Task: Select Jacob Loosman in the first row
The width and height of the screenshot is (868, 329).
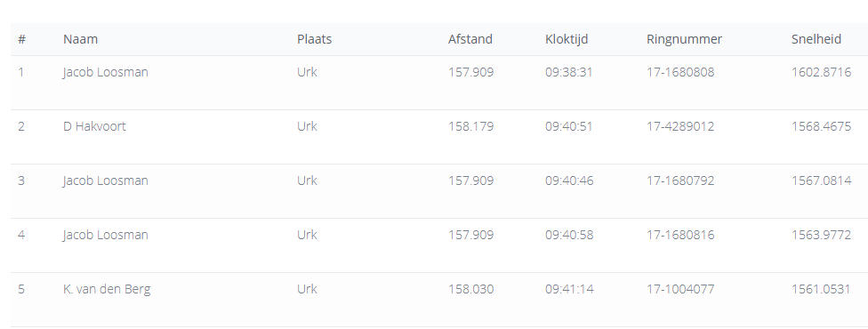Action: point(105,72)
